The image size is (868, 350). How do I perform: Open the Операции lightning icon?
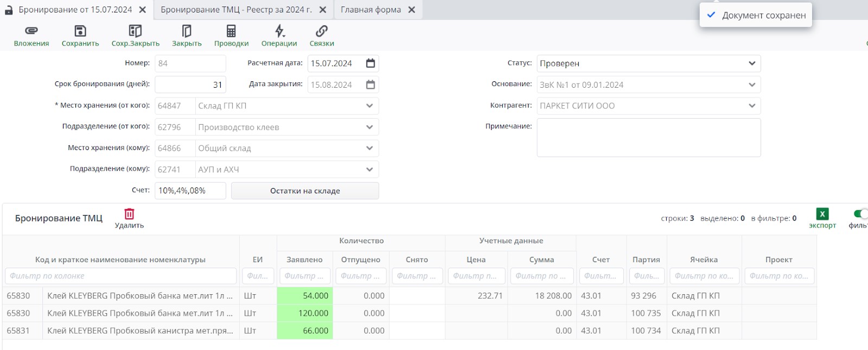point(279,31)
